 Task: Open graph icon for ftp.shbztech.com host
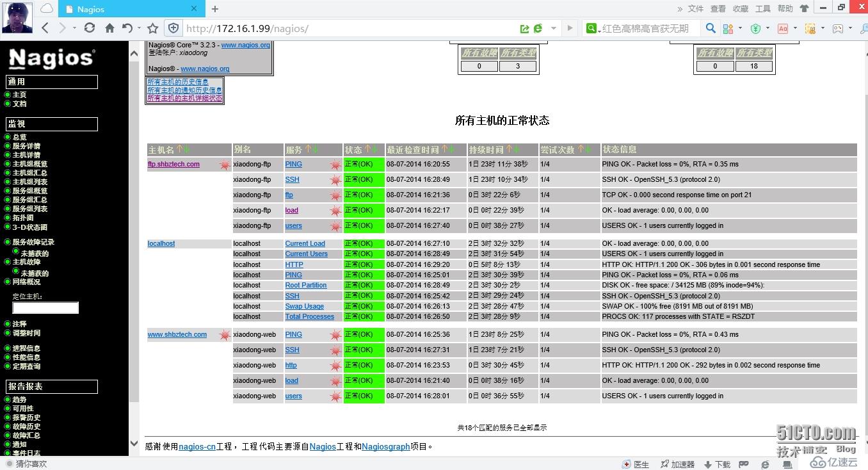point(225,165)
